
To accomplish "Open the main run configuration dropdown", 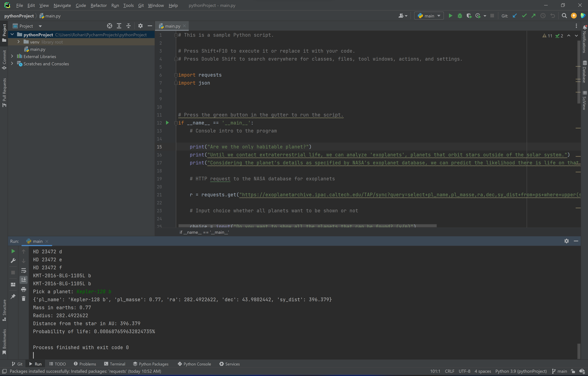I will (429, 16).
